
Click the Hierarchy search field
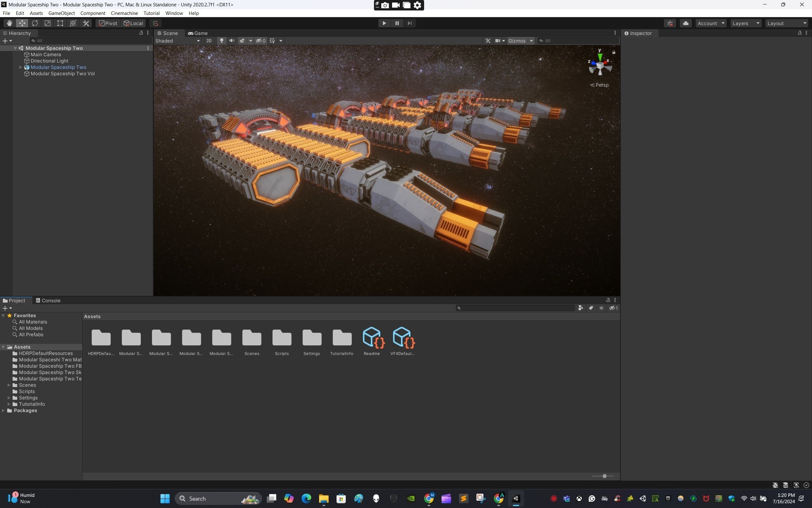[x=91, y=41]
